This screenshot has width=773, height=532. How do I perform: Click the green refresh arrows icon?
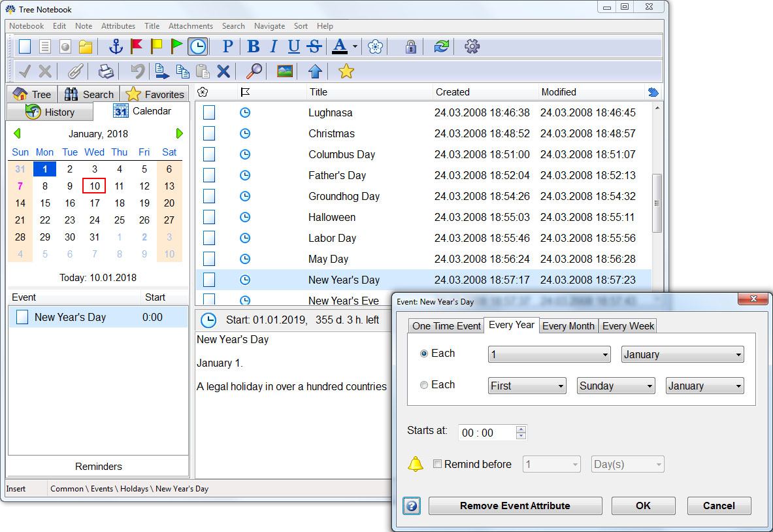(441, 46)
